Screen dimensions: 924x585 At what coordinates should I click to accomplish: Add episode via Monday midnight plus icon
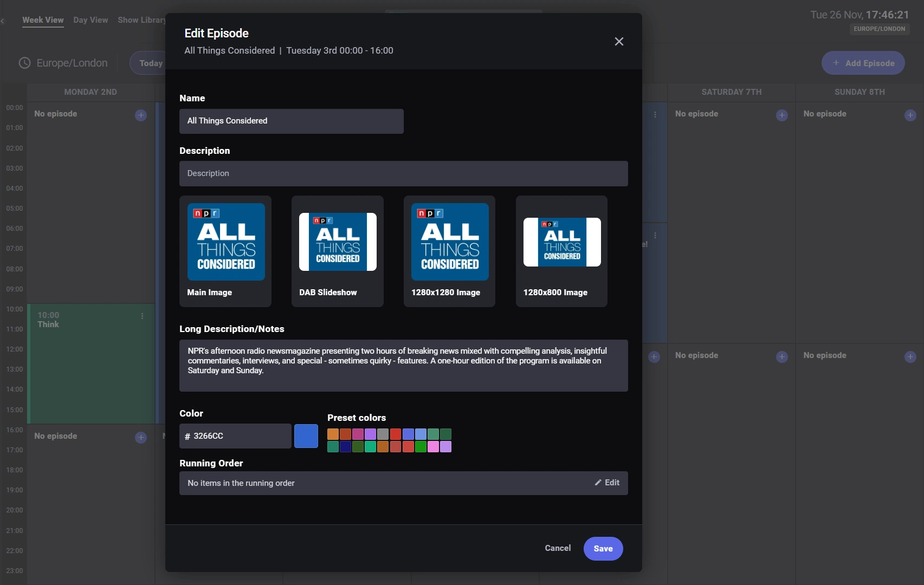click(141, 115)
